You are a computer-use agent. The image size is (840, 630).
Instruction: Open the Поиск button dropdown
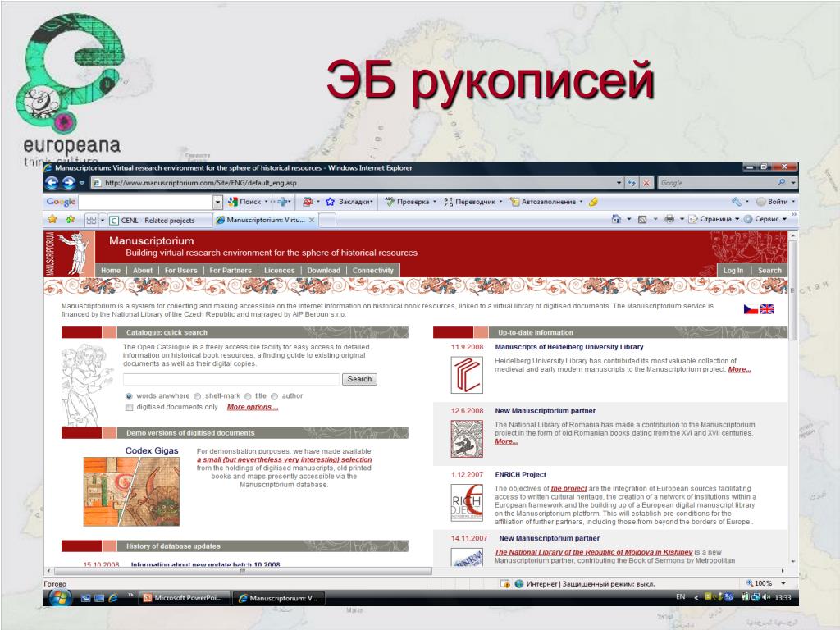click(267, 202)
